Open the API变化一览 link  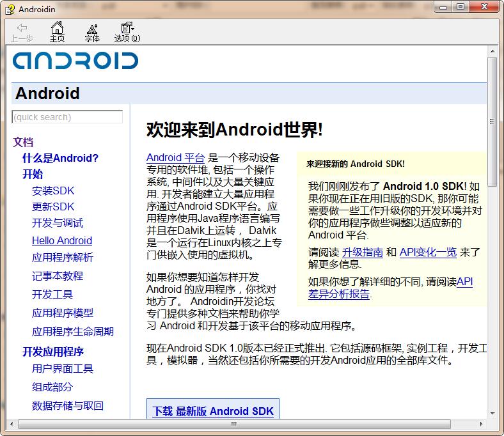[428, 253]
